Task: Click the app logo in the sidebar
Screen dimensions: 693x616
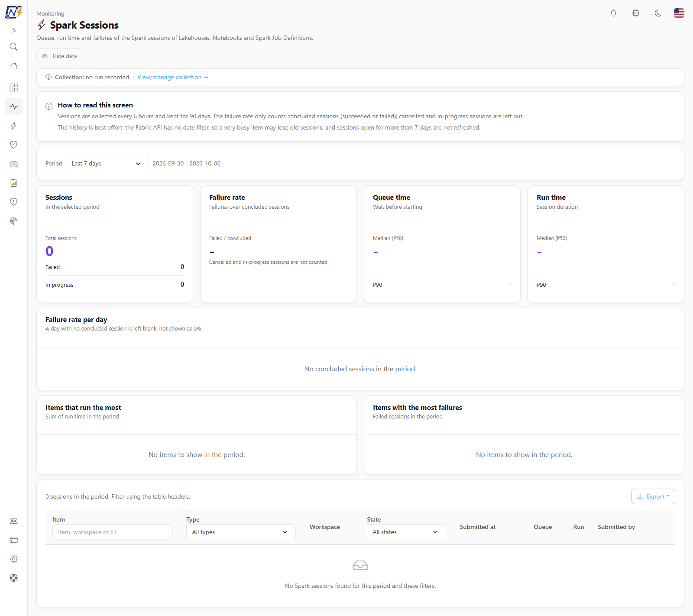Action: tap(13, 12)
